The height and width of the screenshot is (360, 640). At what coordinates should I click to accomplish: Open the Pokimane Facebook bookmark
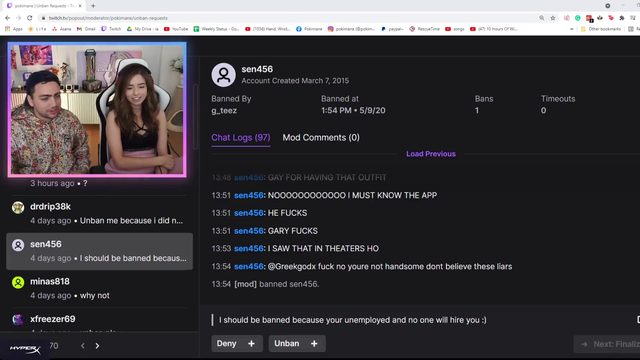click(309, 29)
